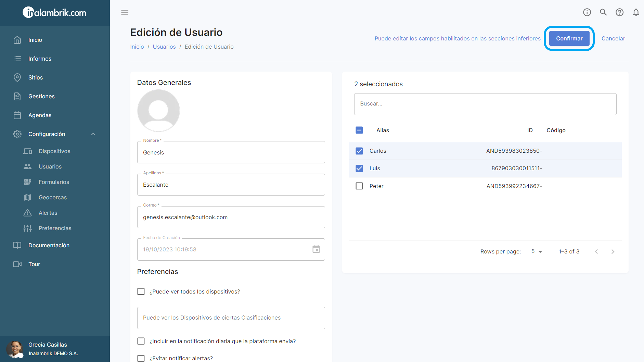Open date picker calendar icon in Fecha de Creación
The height and width of the screenshot is (362, 644).
(316, 249)
